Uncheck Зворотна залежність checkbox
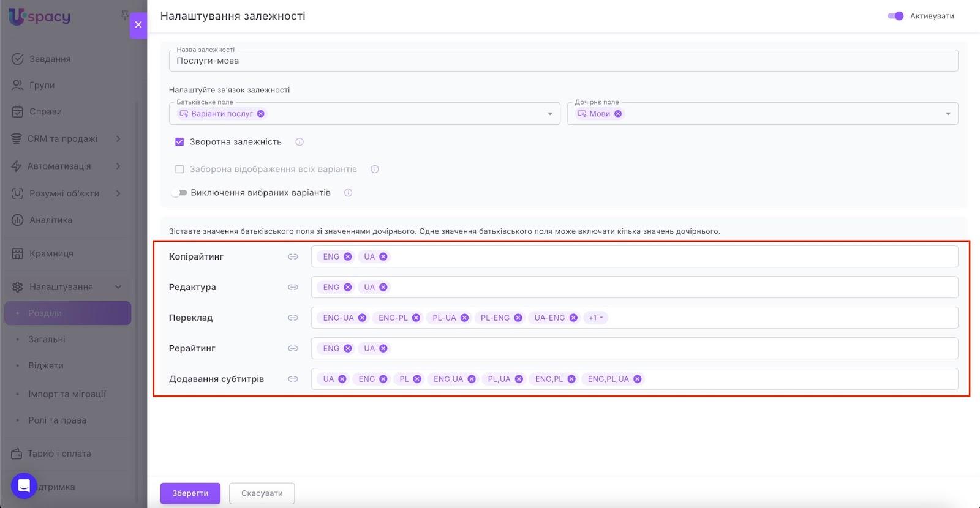980x508 pixels. (179, 142)
